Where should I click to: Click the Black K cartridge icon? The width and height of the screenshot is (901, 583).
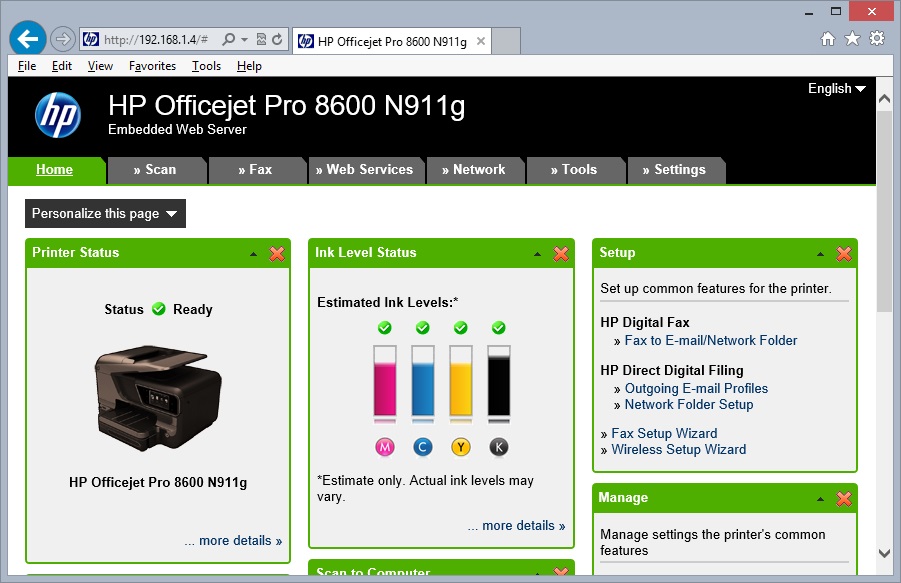click(499, 447)
